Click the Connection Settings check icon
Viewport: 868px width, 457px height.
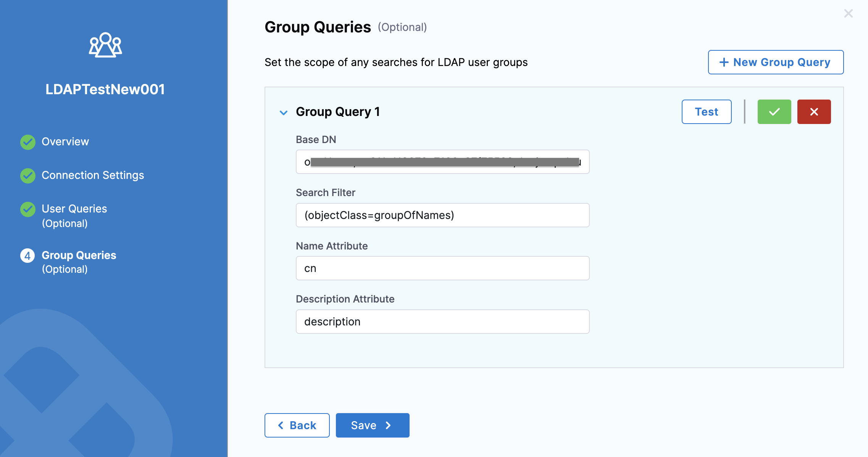point(28,175)
